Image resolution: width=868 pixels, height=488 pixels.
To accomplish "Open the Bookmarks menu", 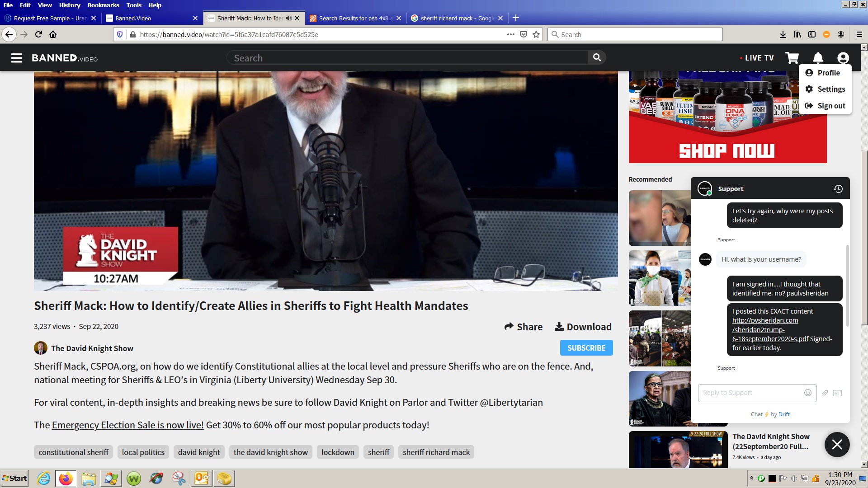I will 104,5.
